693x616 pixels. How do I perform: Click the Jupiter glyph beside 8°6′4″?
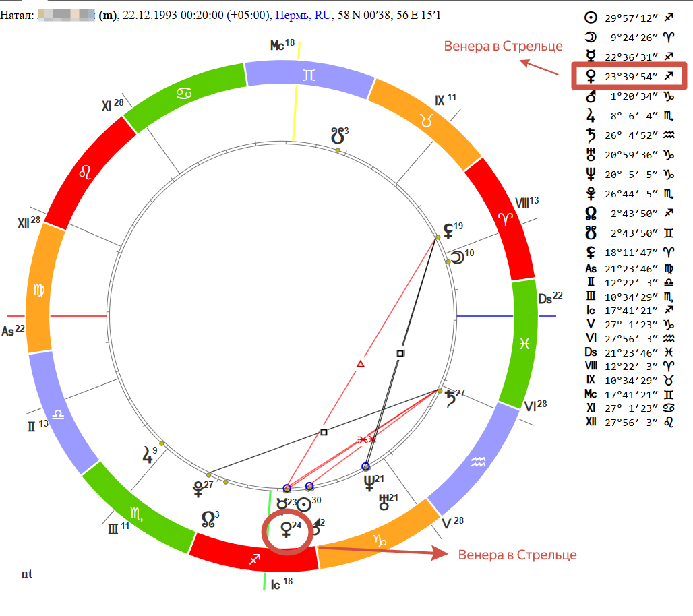[x=591, y=115]
